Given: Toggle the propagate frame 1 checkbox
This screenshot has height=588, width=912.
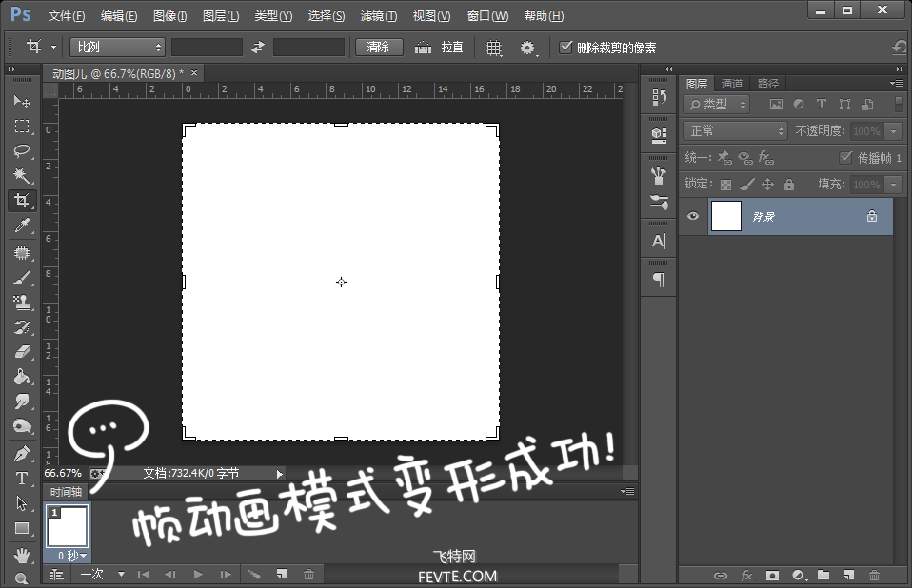Looking at the screenshot, I should 845,157.
